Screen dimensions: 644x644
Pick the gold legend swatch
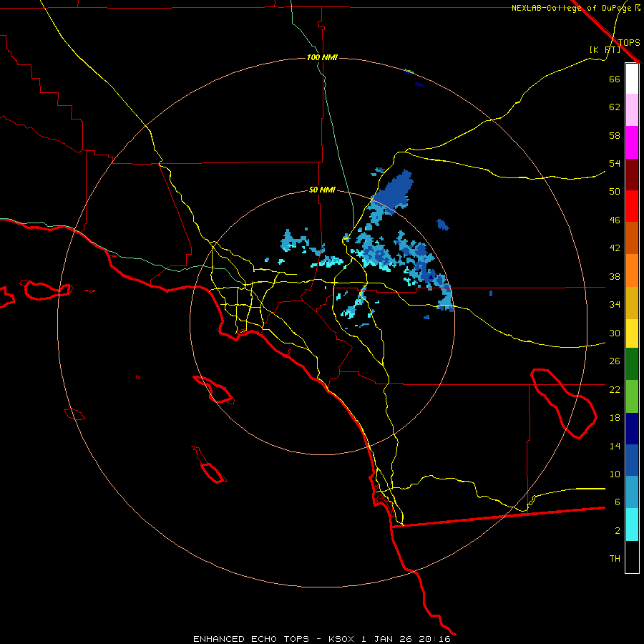(x=632, y=303)
